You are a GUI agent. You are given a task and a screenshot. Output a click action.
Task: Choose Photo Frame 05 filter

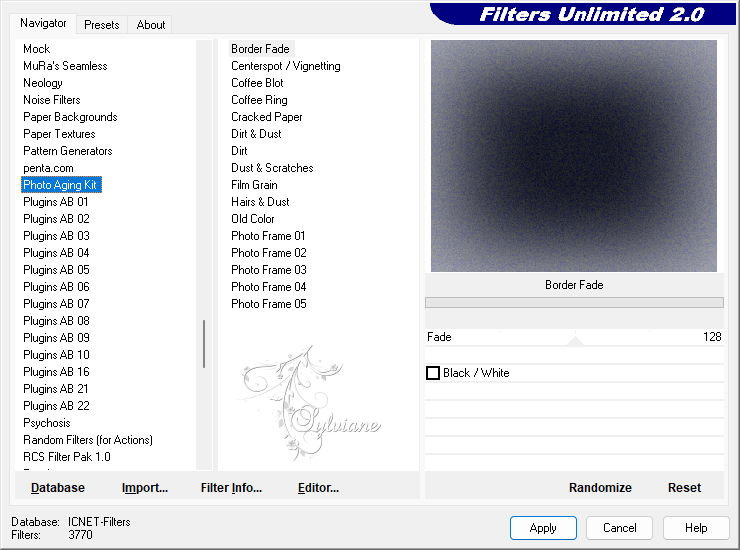269,304
